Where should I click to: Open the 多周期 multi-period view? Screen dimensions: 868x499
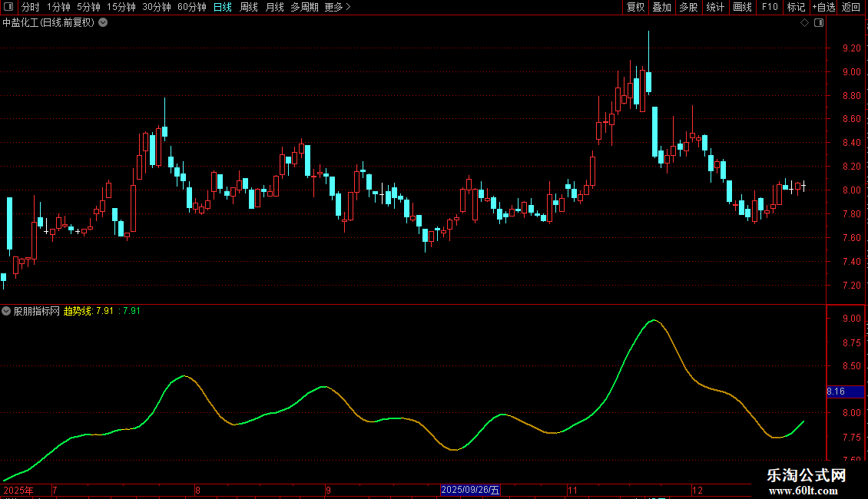[304, 7]
